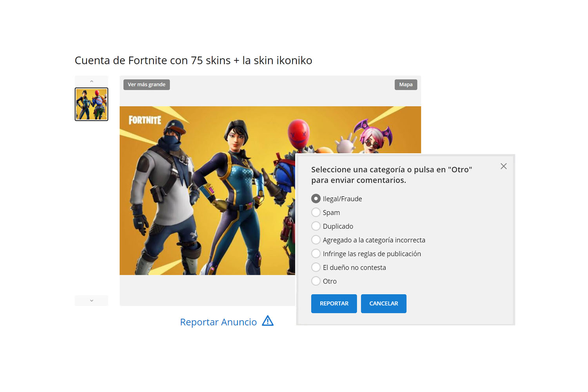Screen dimensions: 588x392
Task: Click the listing title Cuenta de Fortnite
Action: tap(193, 60)
